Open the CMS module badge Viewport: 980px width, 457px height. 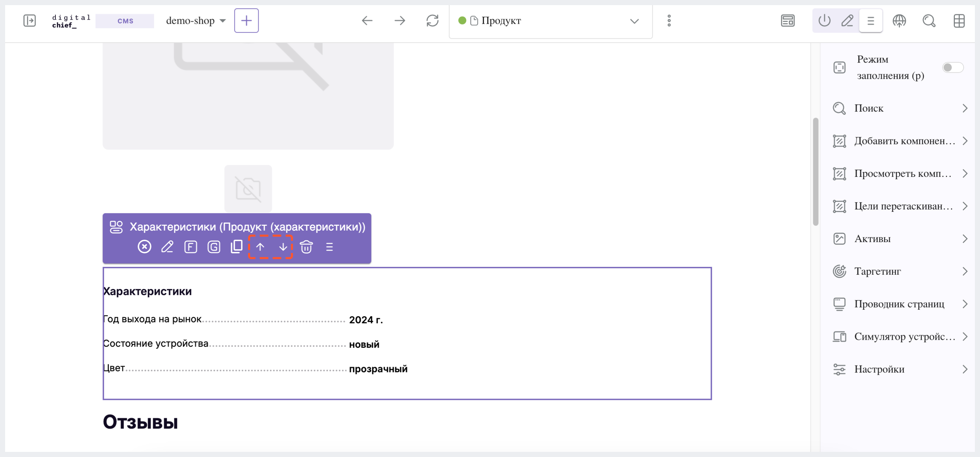[125, 21]
